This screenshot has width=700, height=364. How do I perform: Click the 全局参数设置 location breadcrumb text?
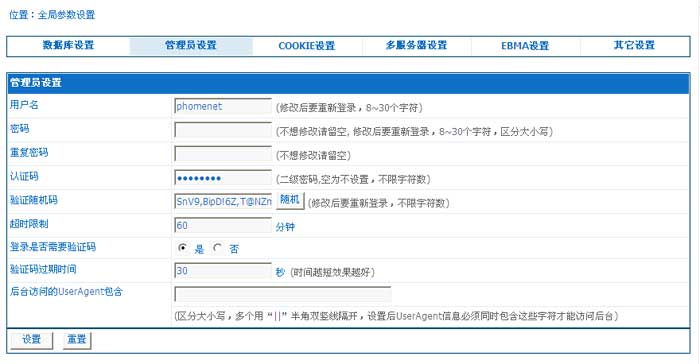pyautogui.click(x=66, y=15)
